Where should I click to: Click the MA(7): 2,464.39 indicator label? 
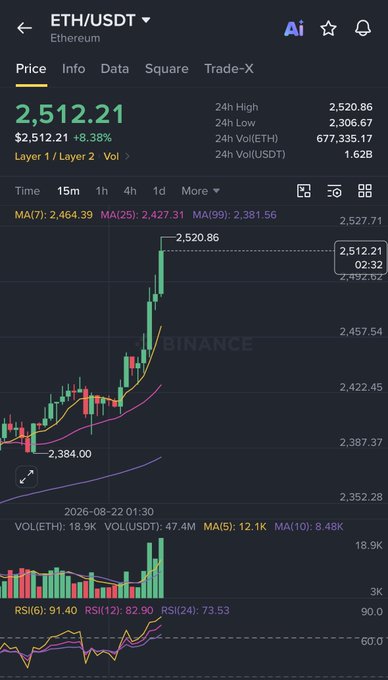pos(54,215)
